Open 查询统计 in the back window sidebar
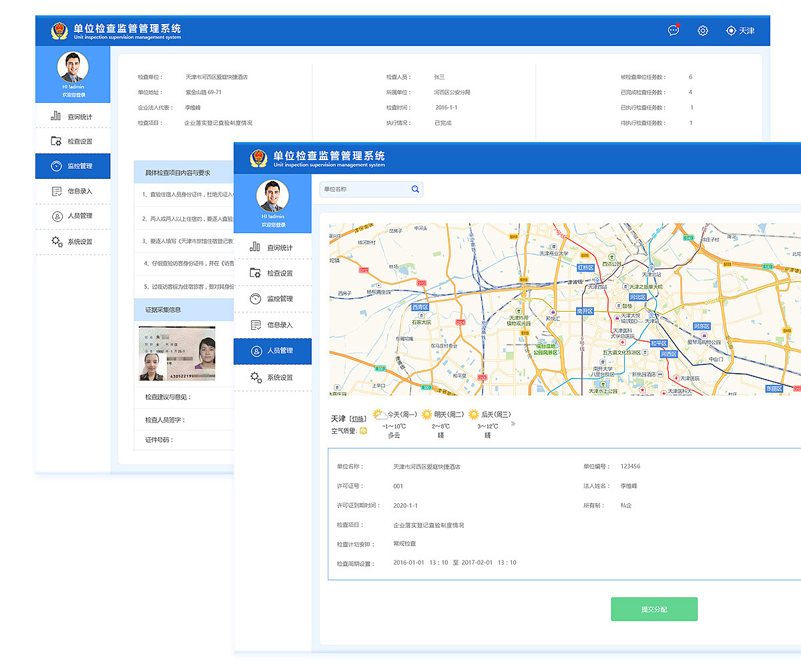Image resolution: width=801 pixels, height=672 pixels. pyautogui.click(x=73, y=117)
